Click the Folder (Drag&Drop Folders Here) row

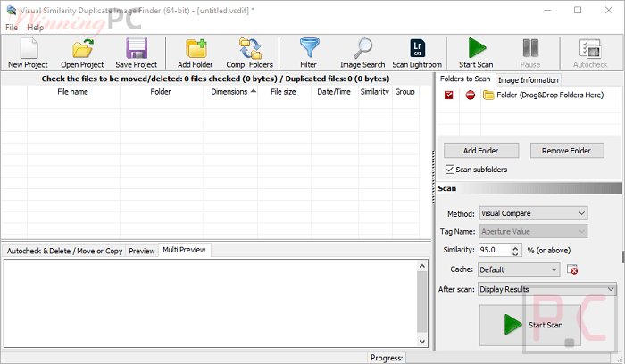tap(543, 95)
